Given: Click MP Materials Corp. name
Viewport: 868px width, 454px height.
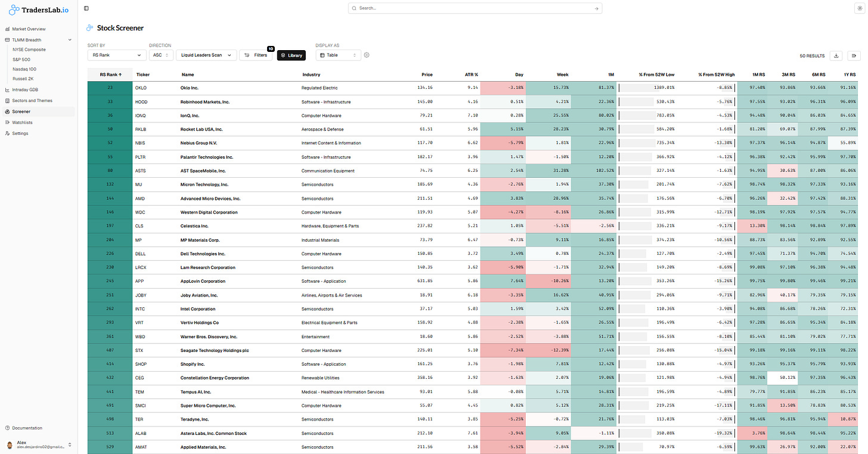Looking at the screenshot, I should click(x=200, y=240).
